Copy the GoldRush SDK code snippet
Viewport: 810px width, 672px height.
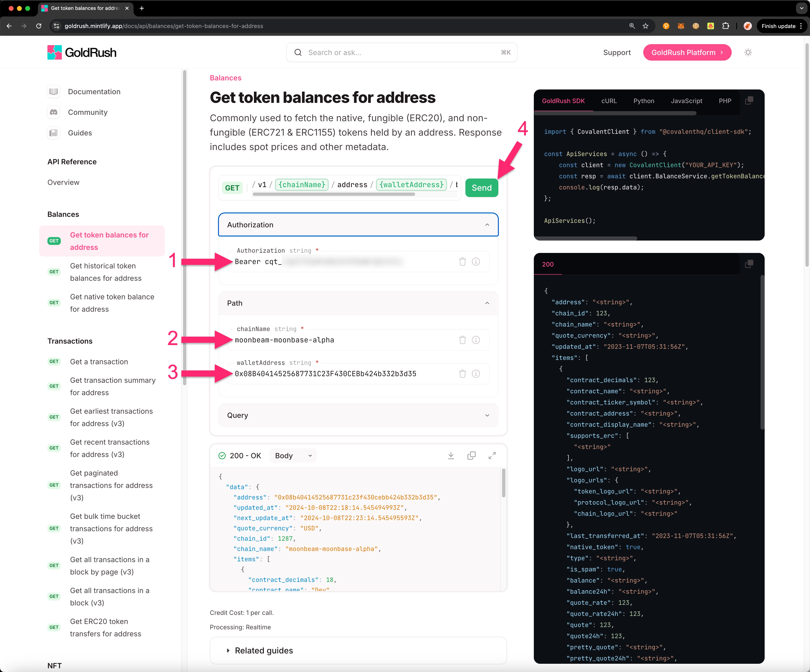(x=749, y=100)
